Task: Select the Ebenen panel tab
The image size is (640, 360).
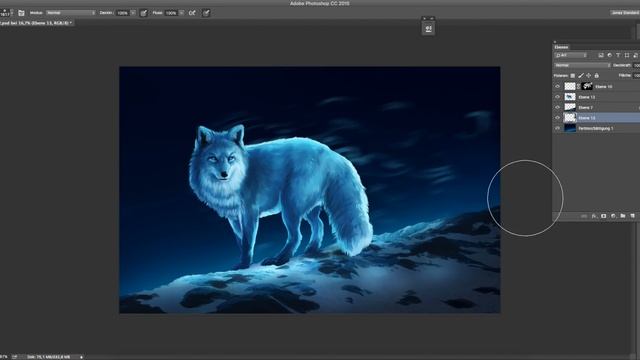Action: point(561,47)
